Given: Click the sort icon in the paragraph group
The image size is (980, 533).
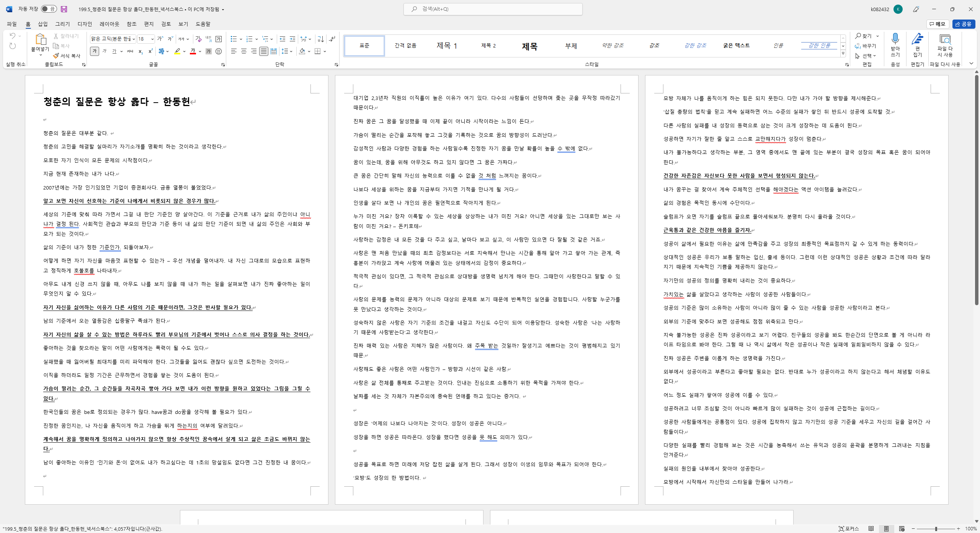Looking at the screenshot, I should (x=321, y=39).
